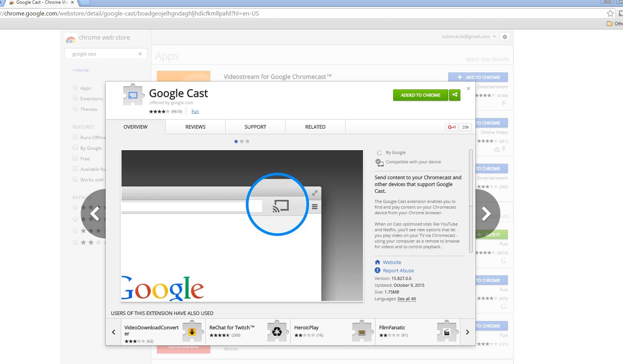The width and height of the screenshot is (623, 364).
Task: Select the Themes radio filter
Action: tap(75, 109)
